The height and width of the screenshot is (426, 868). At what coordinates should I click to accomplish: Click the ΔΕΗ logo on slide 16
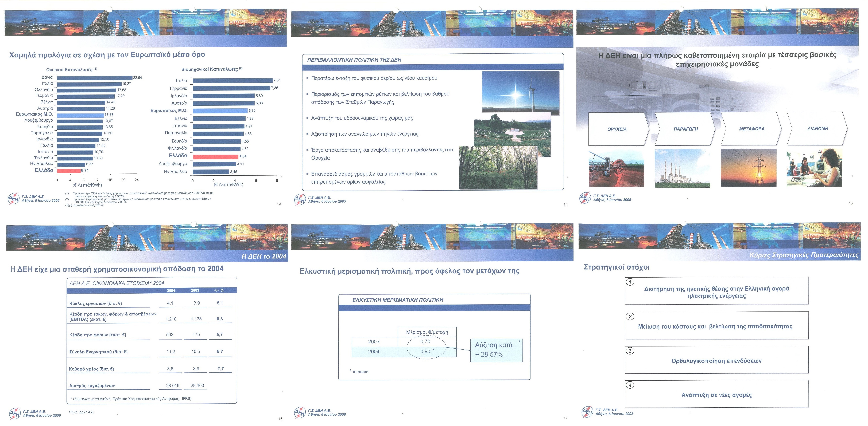coord(15,413)
